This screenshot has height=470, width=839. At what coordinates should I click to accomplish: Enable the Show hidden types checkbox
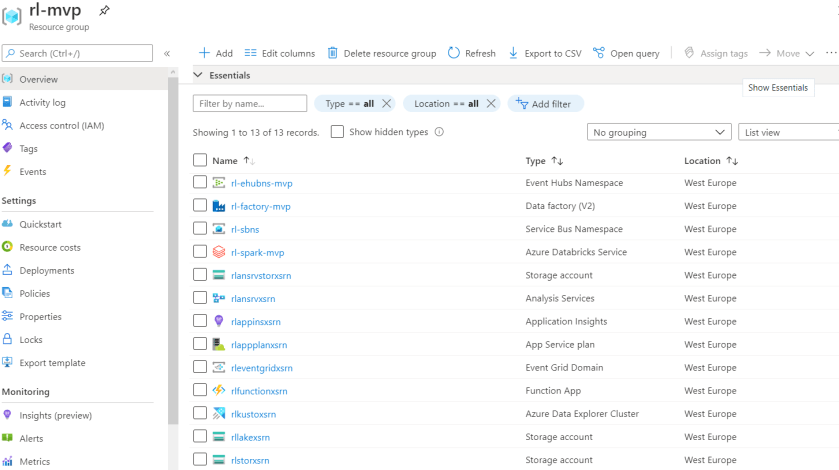tap(337, 132)
